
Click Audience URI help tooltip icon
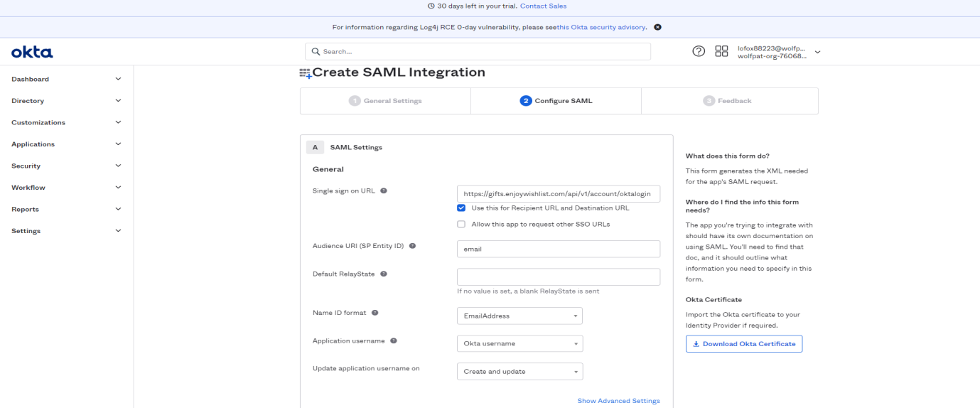pyautogui.click(x=412, y=246)
